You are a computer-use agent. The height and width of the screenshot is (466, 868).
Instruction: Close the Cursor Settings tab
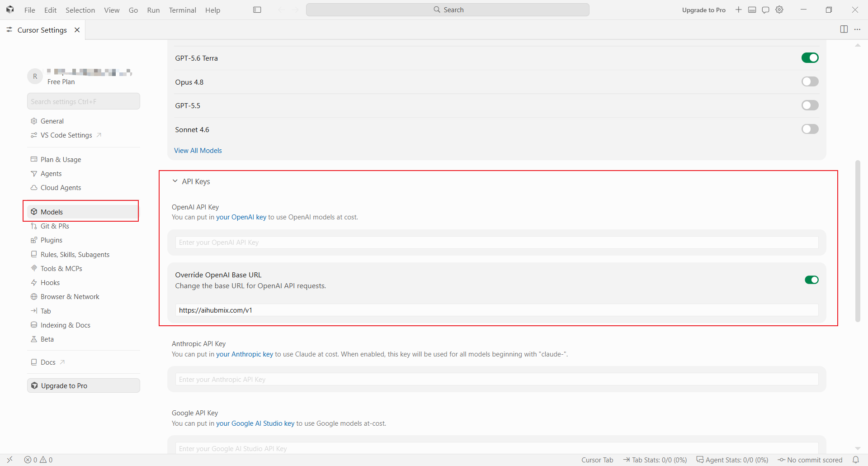click(77, 30)
